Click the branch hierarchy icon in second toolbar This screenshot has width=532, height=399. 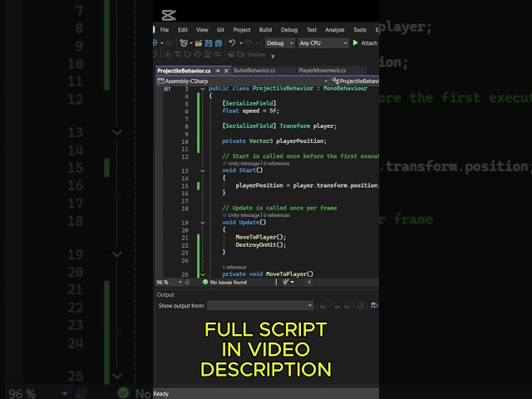[167, 54]
